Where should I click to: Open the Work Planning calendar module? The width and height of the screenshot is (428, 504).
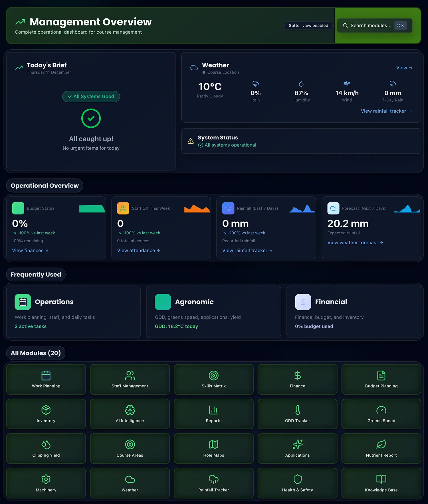point(46,379)
